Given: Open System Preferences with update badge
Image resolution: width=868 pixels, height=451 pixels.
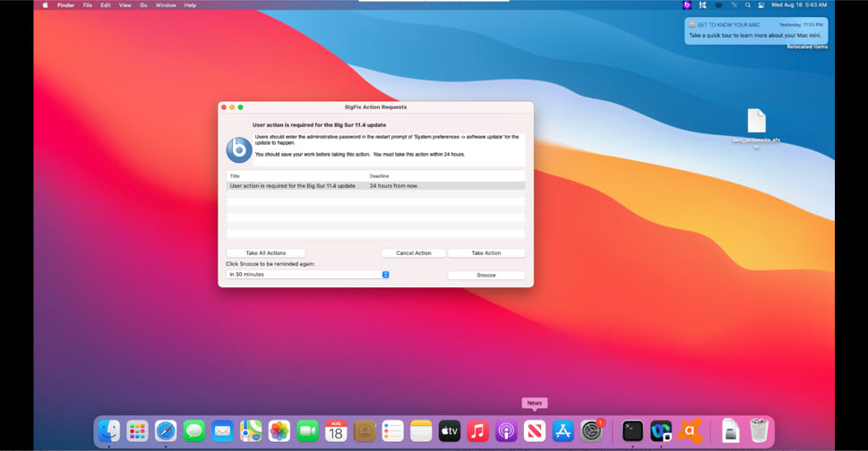Looking at the screenshot, I should 592,431.
